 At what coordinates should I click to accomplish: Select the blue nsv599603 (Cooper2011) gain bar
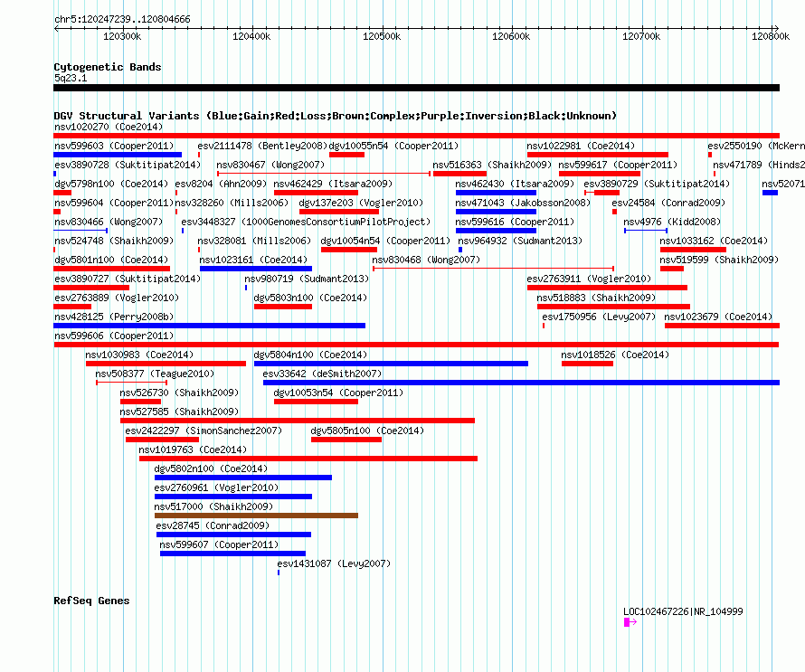(x=118, y=155)
